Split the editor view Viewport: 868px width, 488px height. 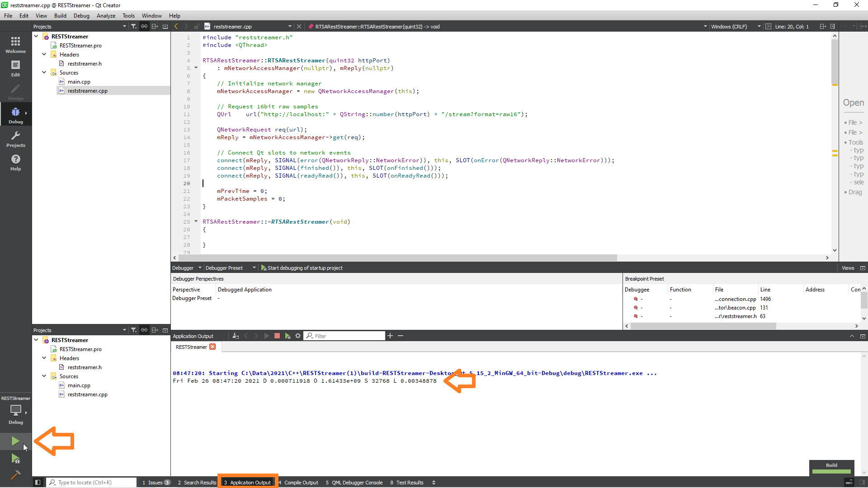pos(823,26)
